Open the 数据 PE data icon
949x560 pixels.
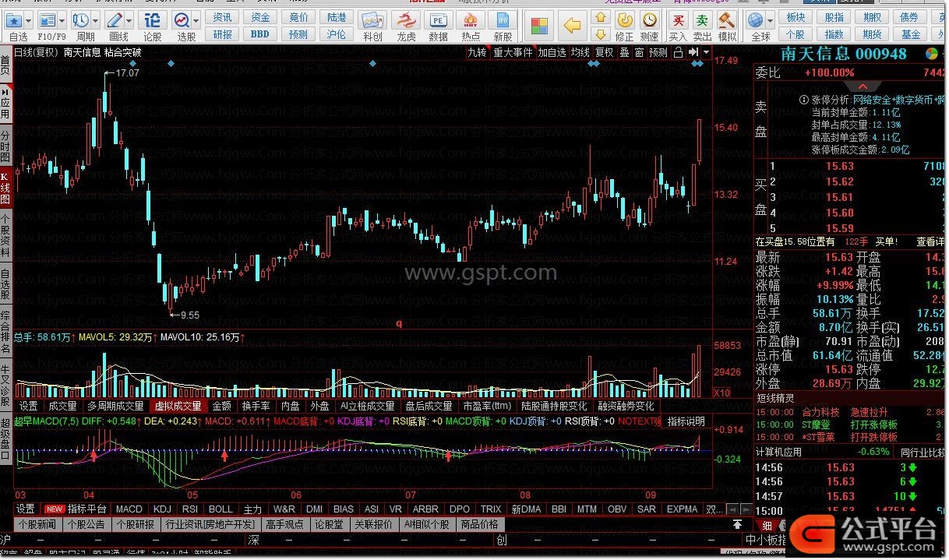(439, 21)
